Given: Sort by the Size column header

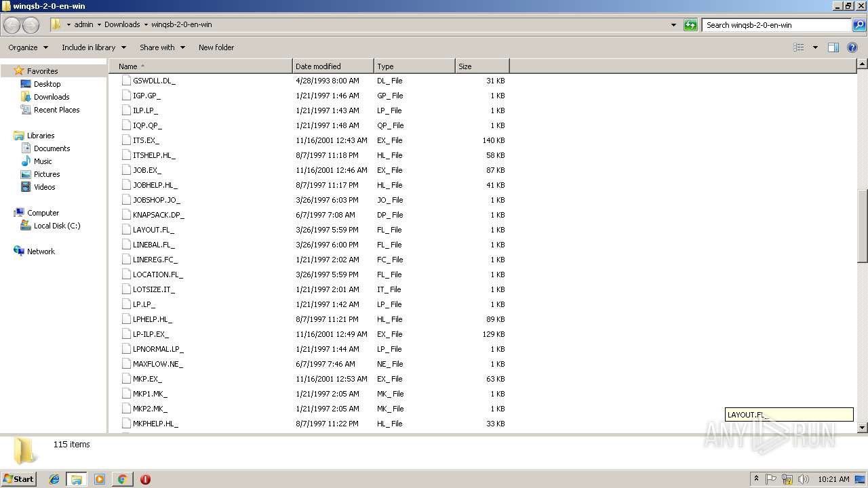Looking at the screenshot, I should [x=482, y=66].
